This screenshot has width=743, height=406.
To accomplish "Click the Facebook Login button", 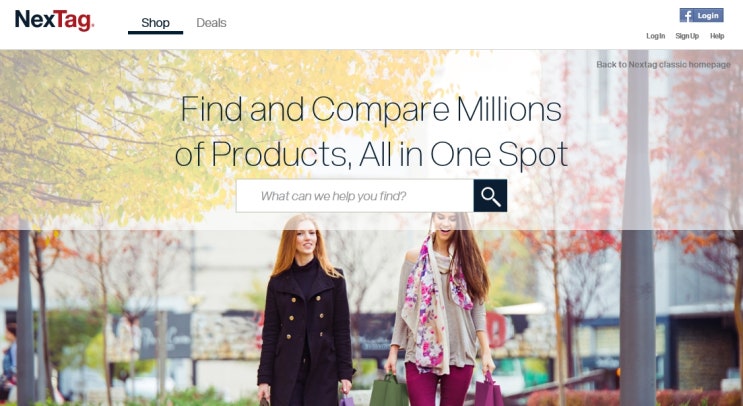I will click(x=701, y=16).
